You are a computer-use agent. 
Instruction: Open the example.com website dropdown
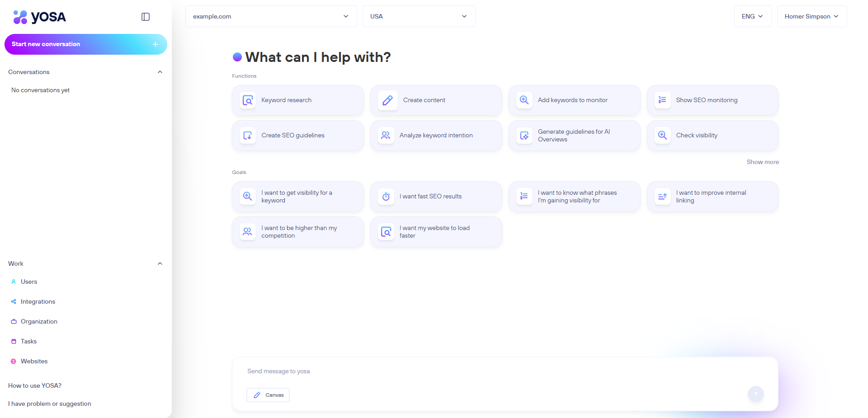(271, 17)
